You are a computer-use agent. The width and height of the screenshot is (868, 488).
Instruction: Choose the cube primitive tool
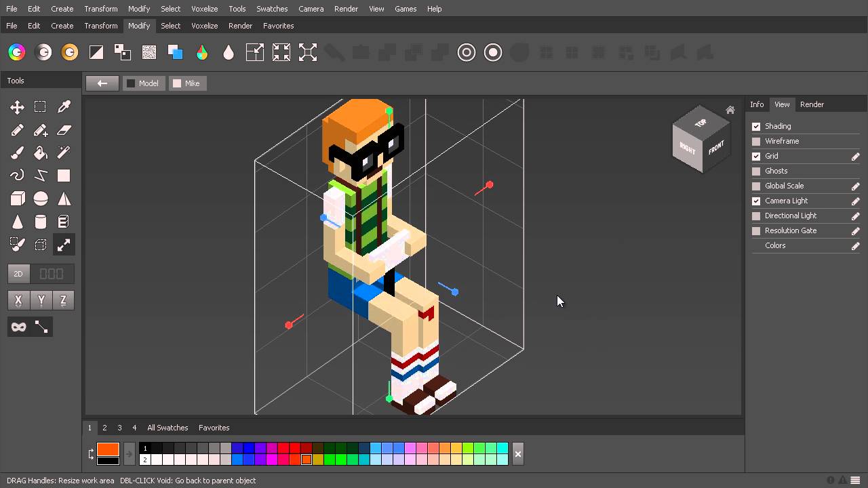18,199
